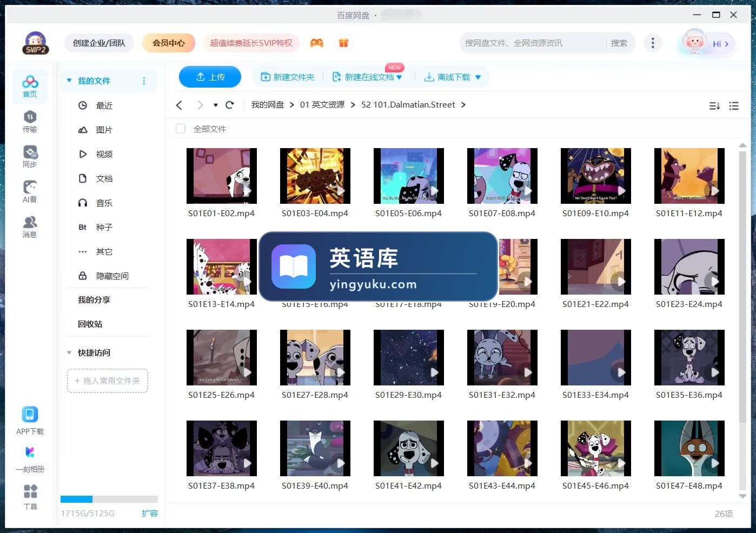Select S01E09-E10.mp4 thumbnail
The width and height of the screenshot is (756, 533).
click(596, 176)
